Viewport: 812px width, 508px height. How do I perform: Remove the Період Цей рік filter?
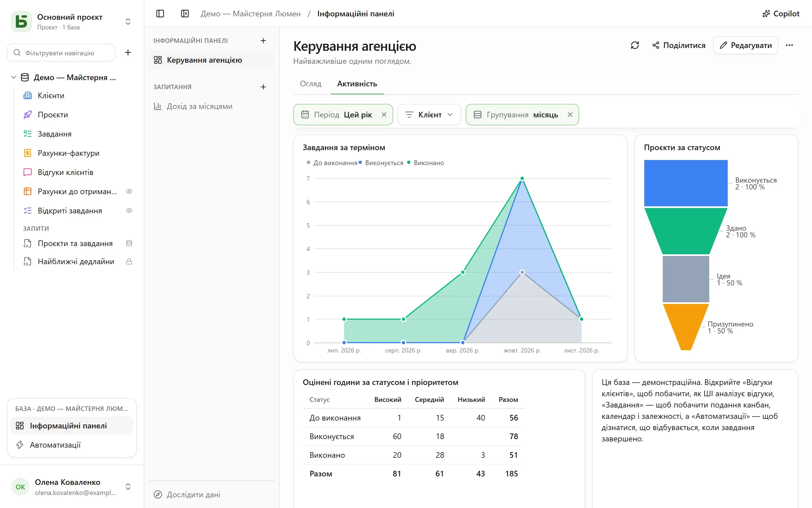(x=384, y=115)
